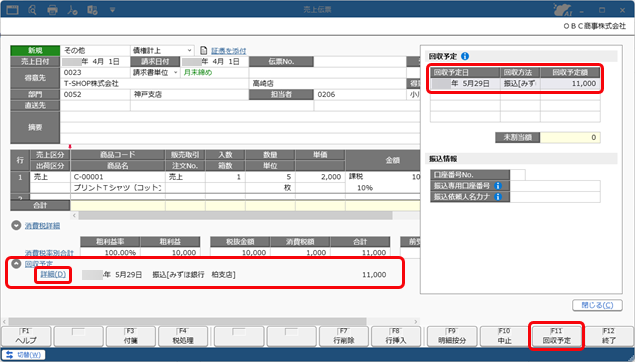
Task: Click the 部門 code field 0052
Action: tap(95, 94)
